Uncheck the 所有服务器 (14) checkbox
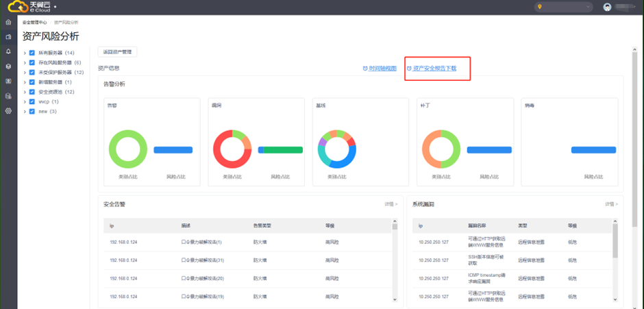This screenshot has width=644, height=309. [32, 53]
